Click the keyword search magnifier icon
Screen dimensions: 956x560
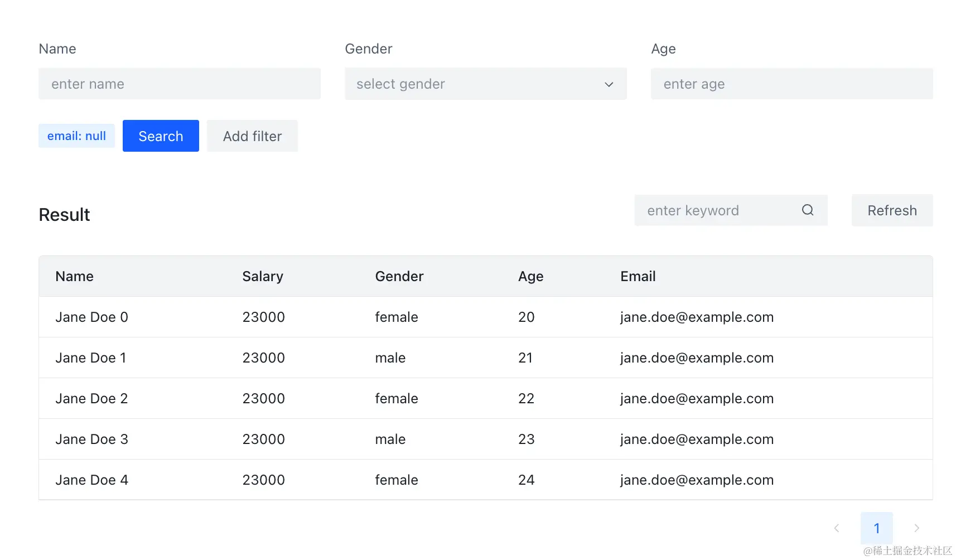807,210
